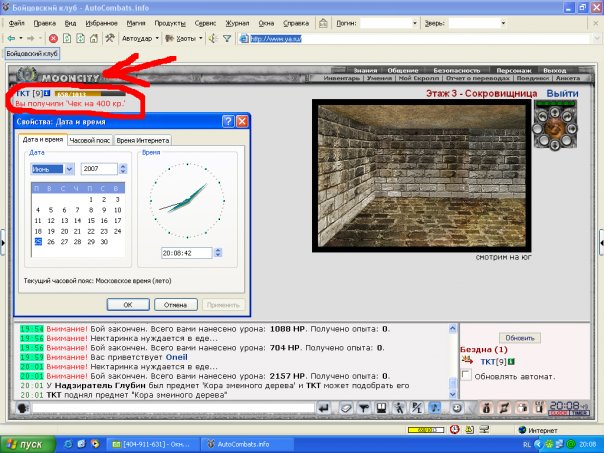Select day 15 in the calendar
604x453 pixels.
click(91, 221)
